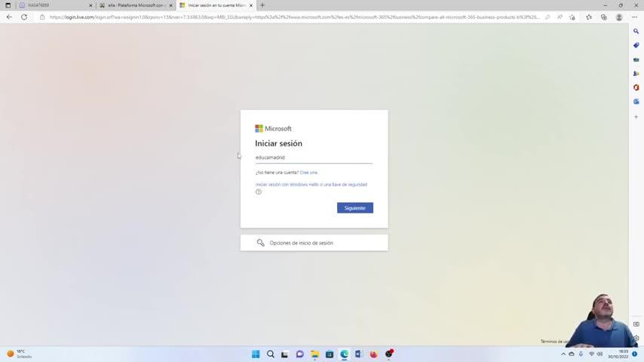Open sidebar settings gear at bottom
Viewport: 644px width, 362px height.
[x=636, y=338]
